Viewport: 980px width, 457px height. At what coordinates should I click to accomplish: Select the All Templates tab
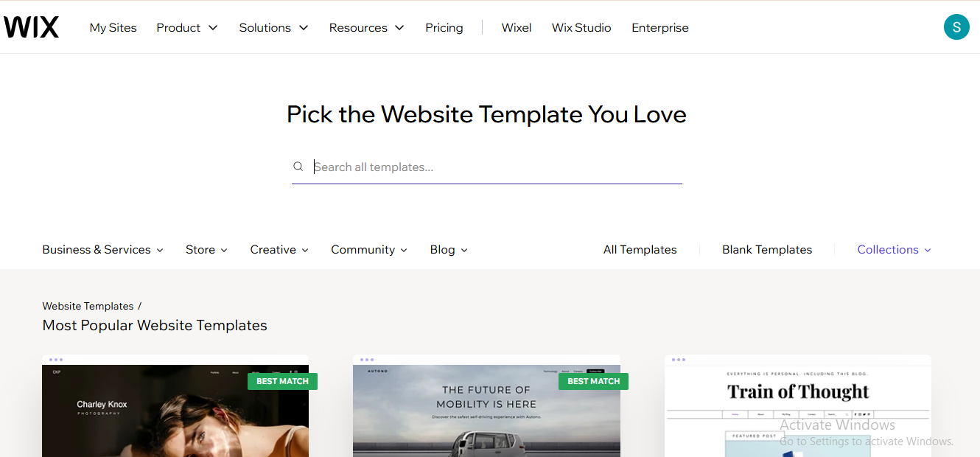[640, 250]
